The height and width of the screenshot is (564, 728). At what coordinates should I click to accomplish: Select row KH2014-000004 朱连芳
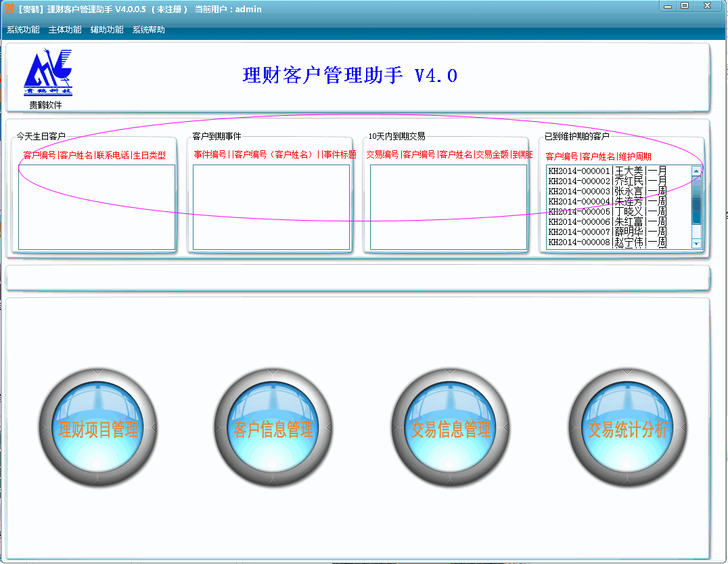coord(608,201)
